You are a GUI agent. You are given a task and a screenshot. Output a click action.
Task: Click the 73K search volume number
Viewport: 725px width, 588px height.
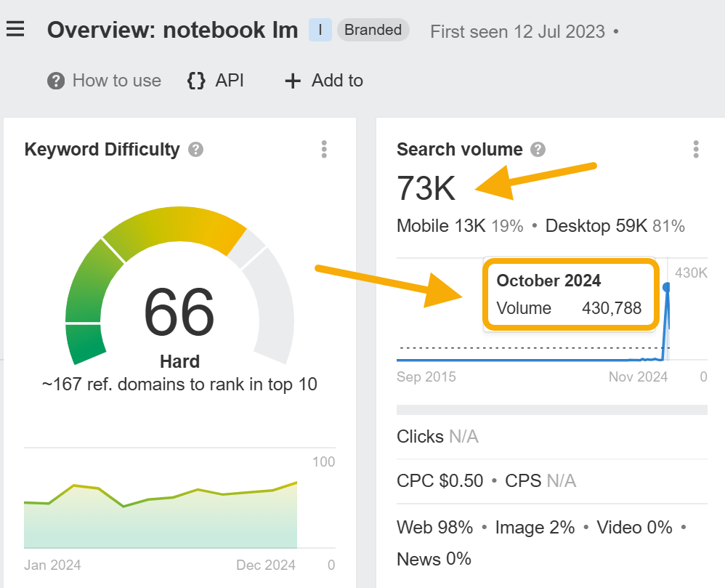tap(426, 189)
